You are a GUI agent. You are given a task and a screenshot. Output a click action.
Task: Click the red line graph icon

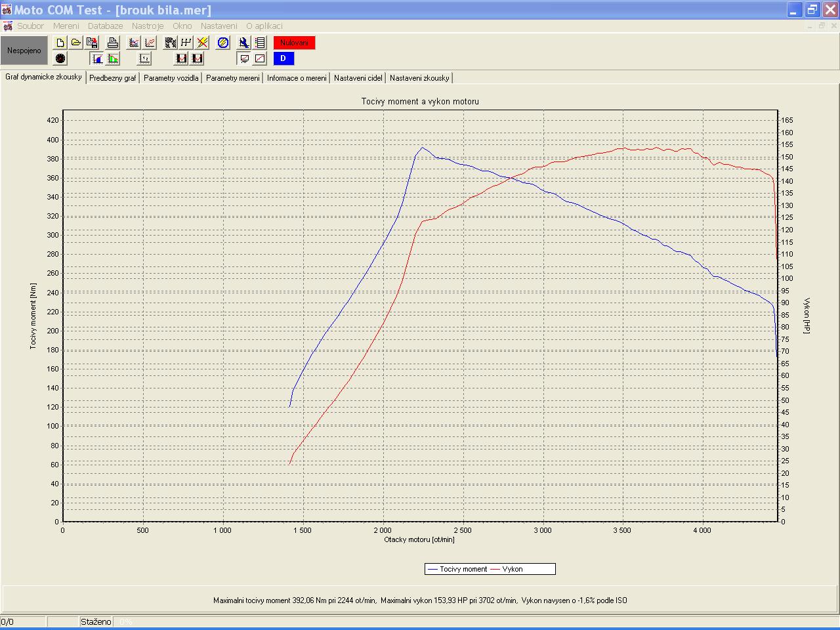coord(260,58)
